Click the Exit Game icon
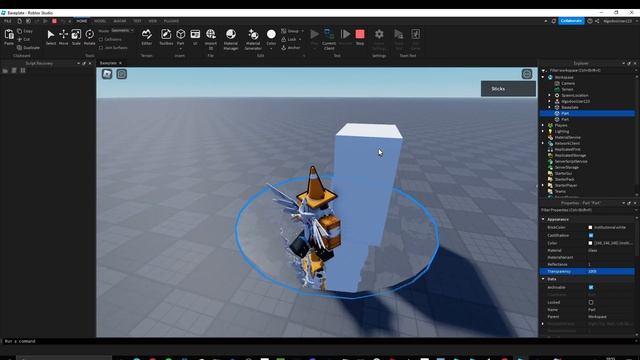 pyautogui.click(x=416, y=34)
